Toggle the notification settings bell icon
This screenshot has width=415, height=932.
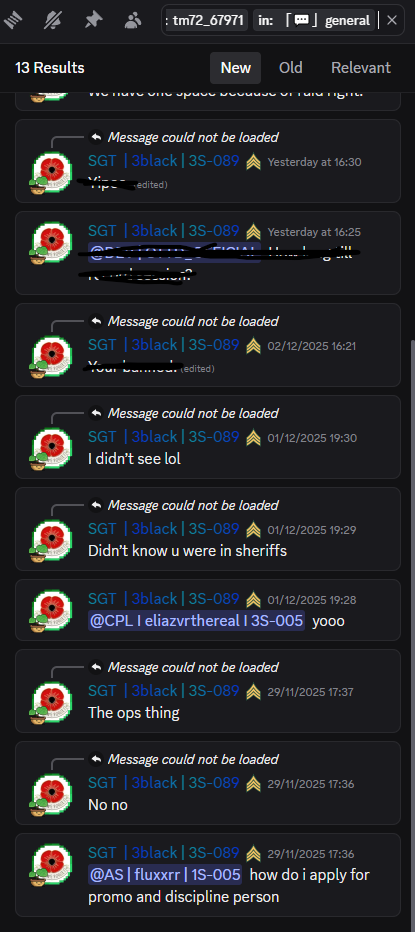point(53,21)
